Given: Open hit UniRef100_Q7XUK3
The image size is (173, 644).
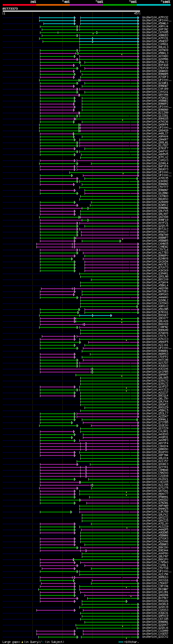Looking at the screenshot, I should click(x=155, y=538).
